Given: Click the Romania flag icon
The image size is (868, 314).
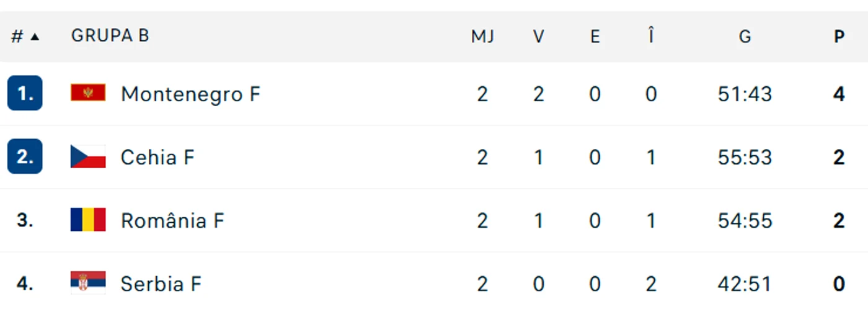Looking at the screenshot, I should point(88,220).
